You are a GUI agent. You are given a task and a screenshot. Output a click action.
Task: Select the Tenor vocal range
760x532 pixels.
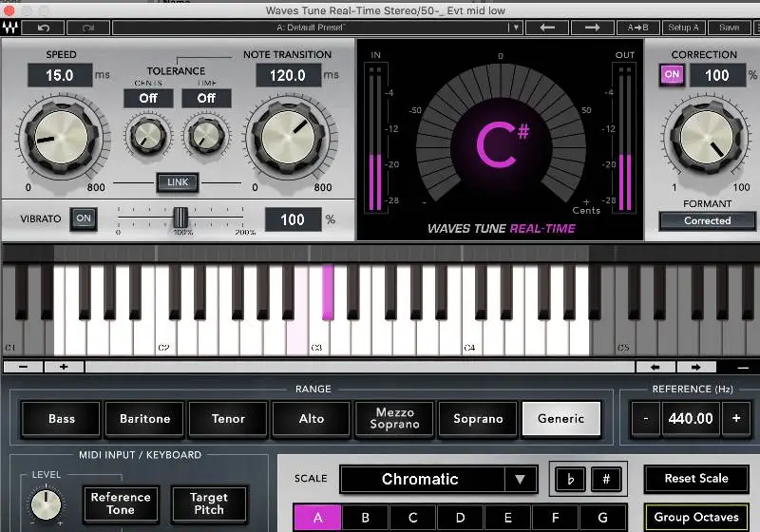click(228, 418)
